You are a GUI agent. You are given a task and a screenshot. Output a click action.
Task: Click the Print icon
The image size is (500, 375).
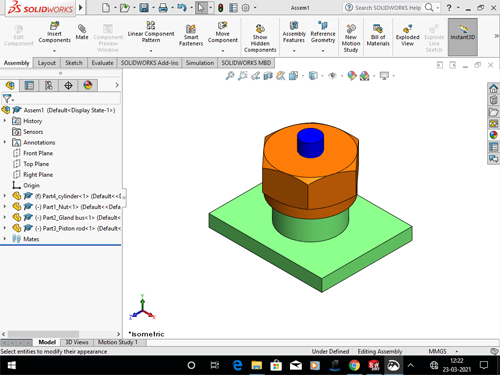click(x=163, y=7)
